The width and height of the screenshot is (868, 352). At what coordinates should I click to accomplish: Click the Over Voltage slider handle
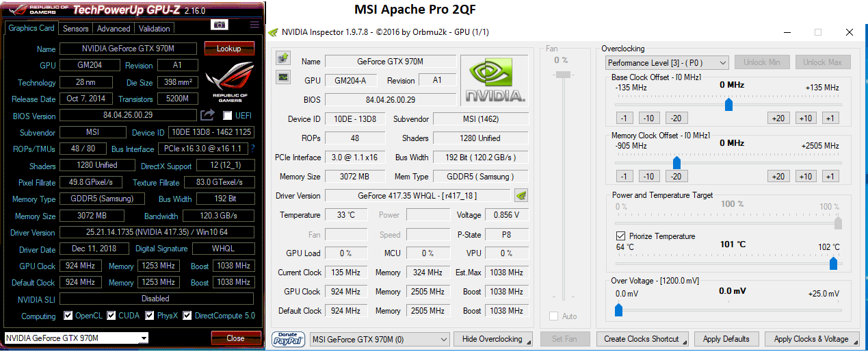click(x=619, y=310)
